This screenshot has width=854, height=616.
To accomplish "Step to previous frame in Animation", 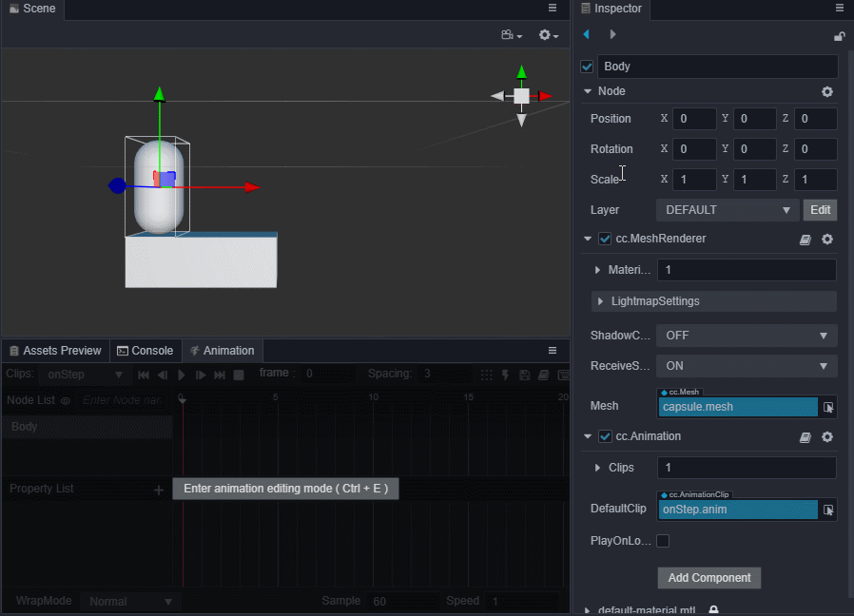I will pos(163,375).
